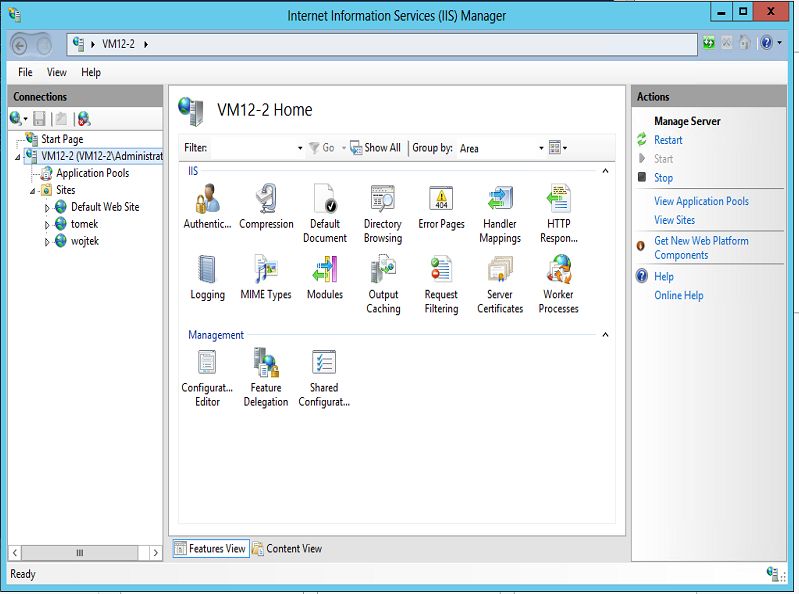Click the status bar network icon
The height and width of the screenshot is (594, 799).
pyautogui.click(x=775, y=574)
